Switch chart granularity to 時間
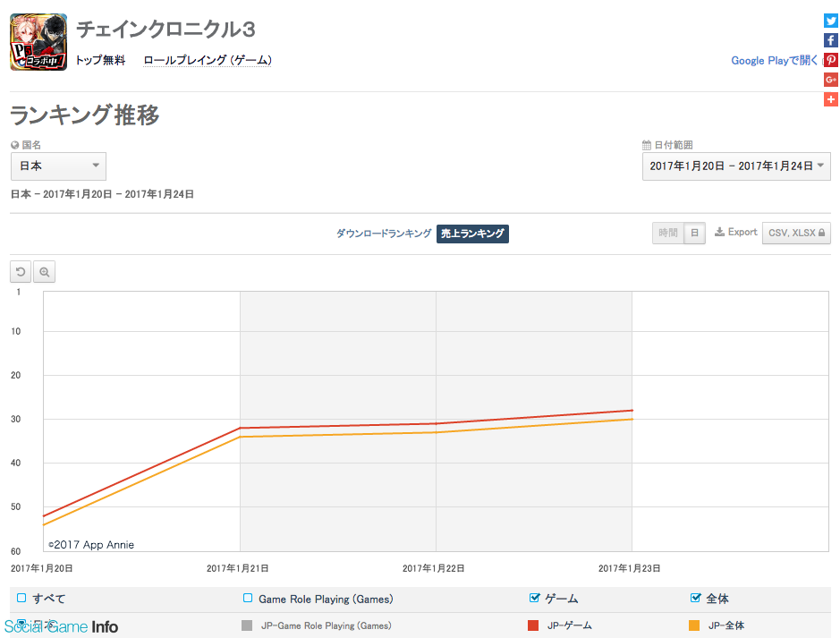 (x=668, y=233)
